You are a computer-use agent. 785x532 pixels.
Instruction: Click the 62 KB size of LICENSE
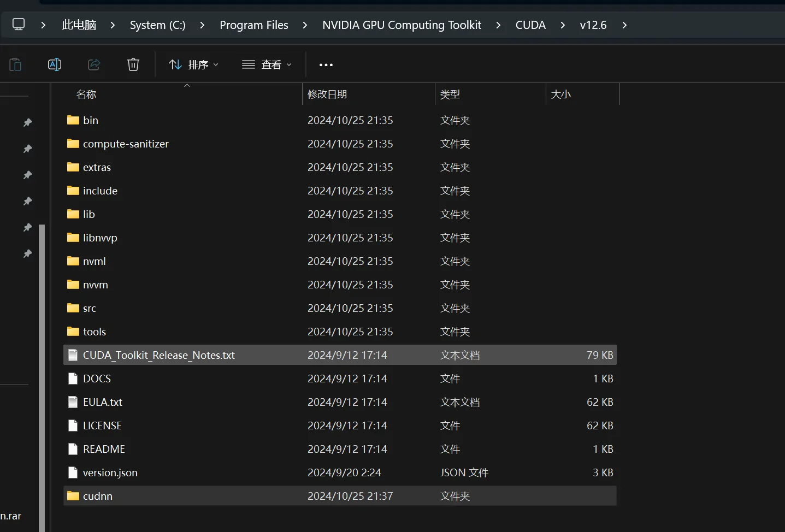point(600,425)
